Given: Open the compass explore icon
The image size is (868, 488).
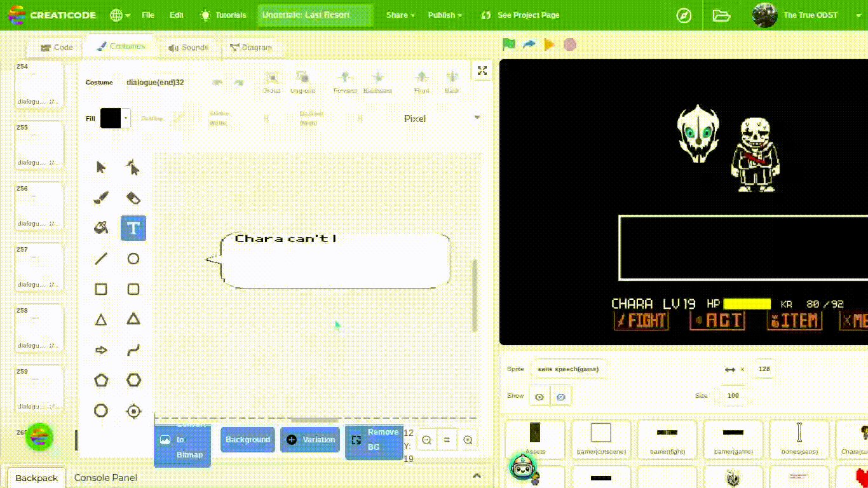Looking at the screenshot, I should (x=684, y=15).
